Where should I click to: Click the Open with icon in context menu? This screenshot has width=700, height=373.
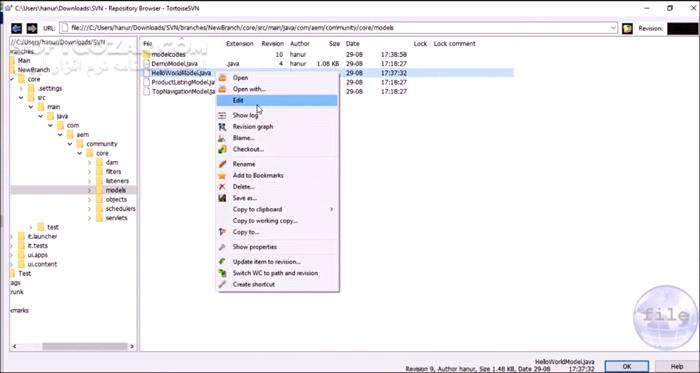click(222, 89)
